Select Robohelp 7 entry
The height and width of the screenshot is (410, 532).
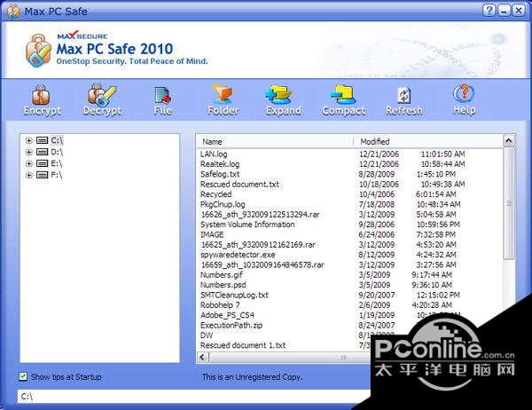pyautogui.click(x=220, y=305)
